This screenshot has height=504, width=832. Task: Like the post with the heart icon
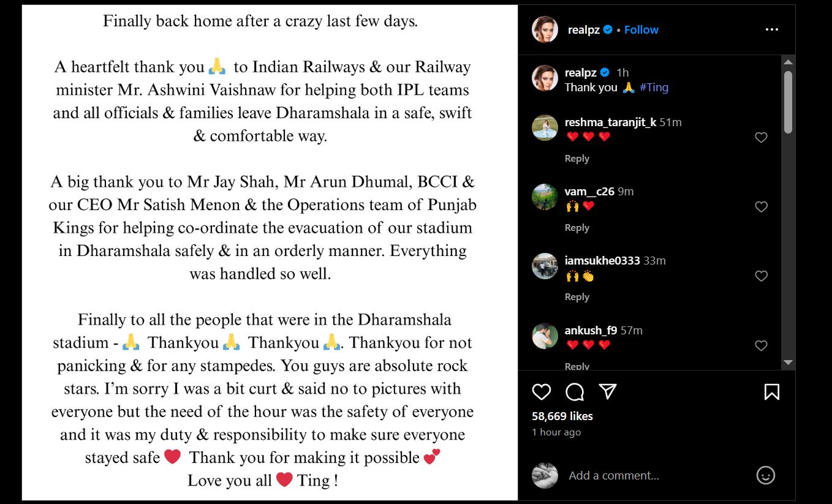(542, 392)
